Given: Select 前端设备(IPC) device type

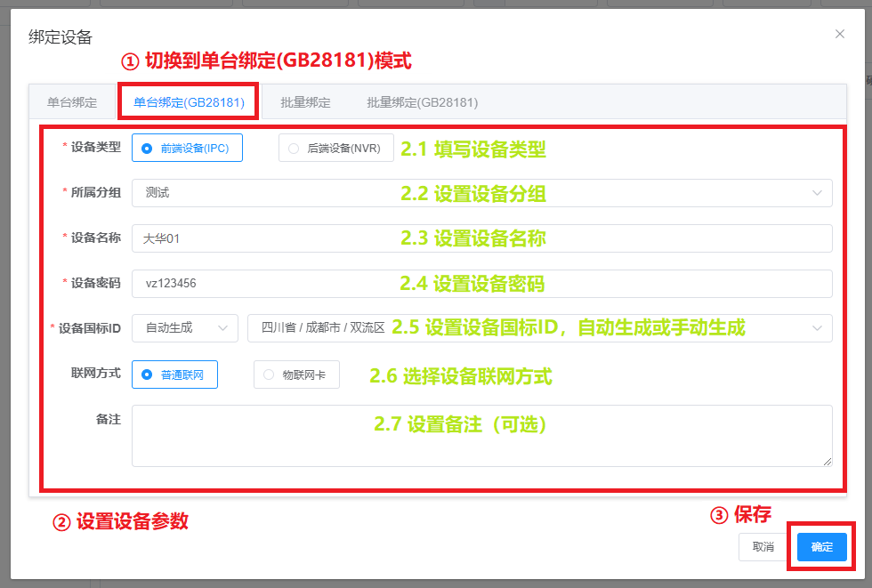Looking at the screenshot, I should click(187, 148).
